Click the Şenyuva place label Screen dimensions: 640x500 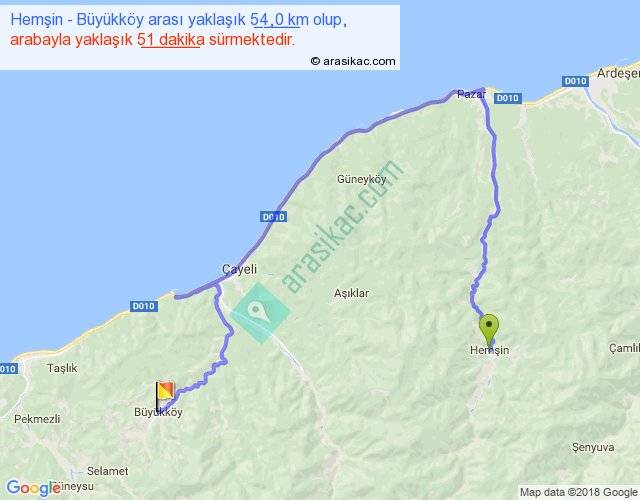tap(562, 446)
